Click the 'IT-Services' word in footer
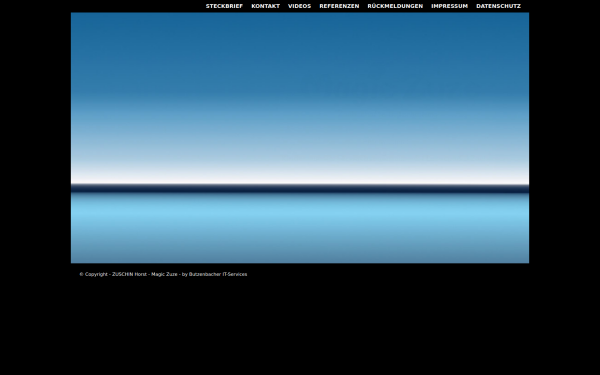 point(235,274)
